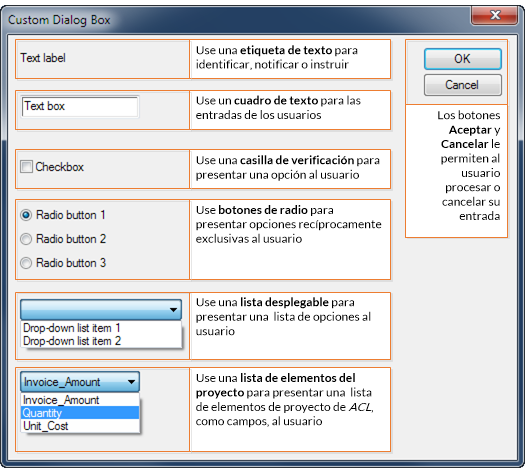
Task: Select Radio button 3
Action: pyautogui.click(x=26, y=263)
